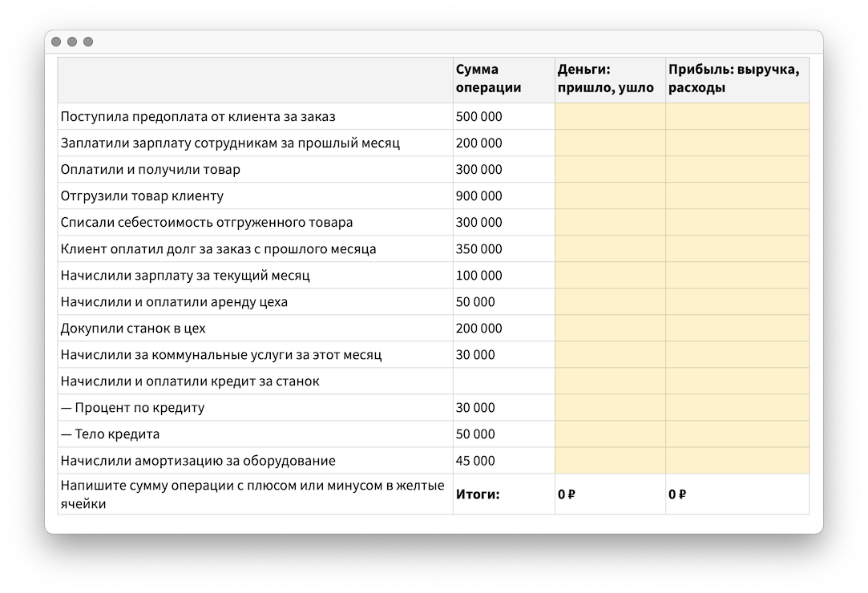This screenshot has height=593, width=868.
Task: Click the money total under 'Деньги' column
Action: pos(567,494)
